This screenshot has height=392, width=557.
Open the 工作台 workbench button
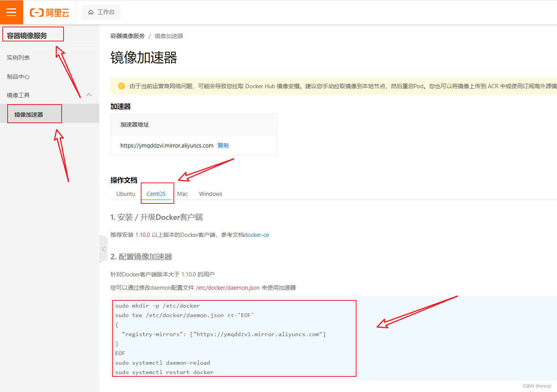click(101, 12)
